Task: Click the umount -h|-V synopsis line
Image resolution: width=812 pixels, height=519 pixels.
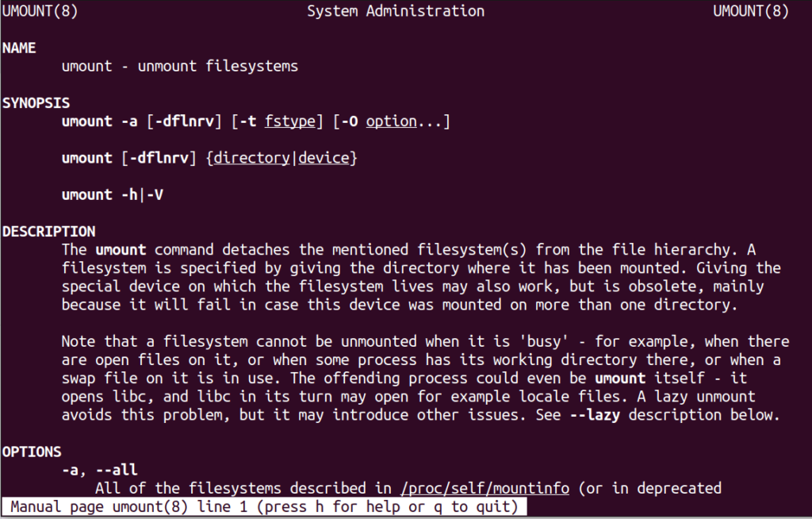Action: tap(113, 194)
